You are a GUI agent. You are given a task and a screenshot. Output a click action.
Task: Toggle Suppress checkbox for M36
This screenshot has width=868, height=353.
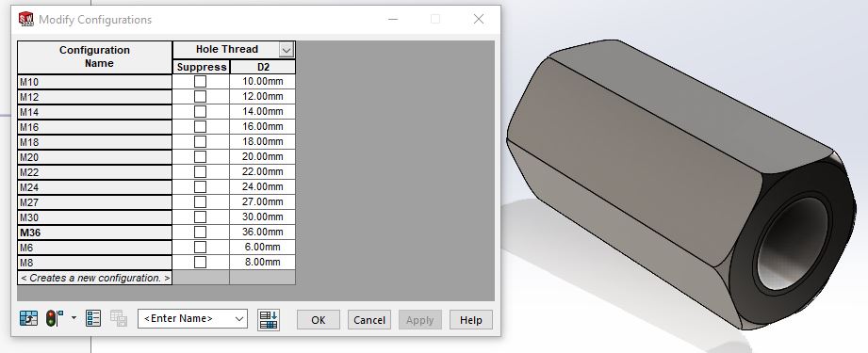(201, 232)
